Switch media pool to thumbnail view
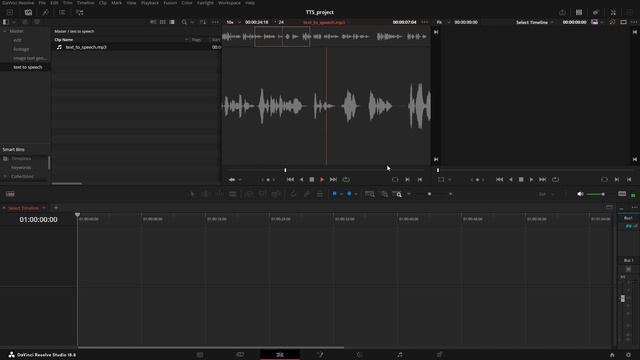 (x=162, y=22)
